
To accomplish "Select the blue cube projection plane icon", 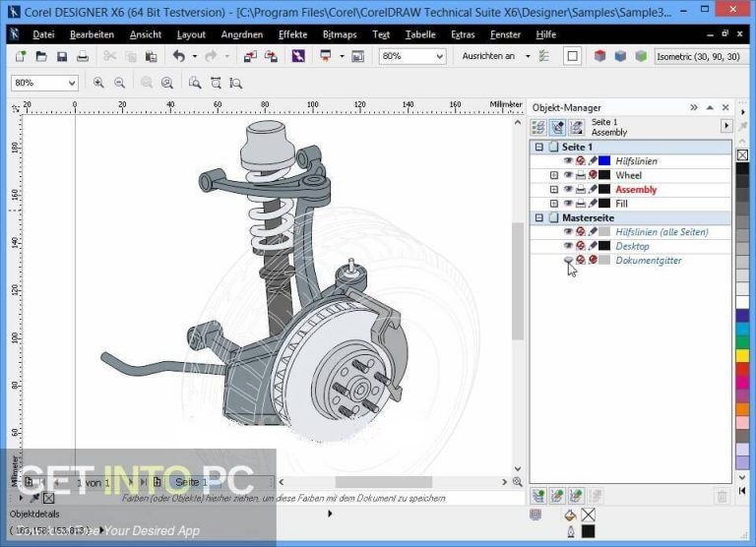I will pyautogui.click(x=620, y=56).
